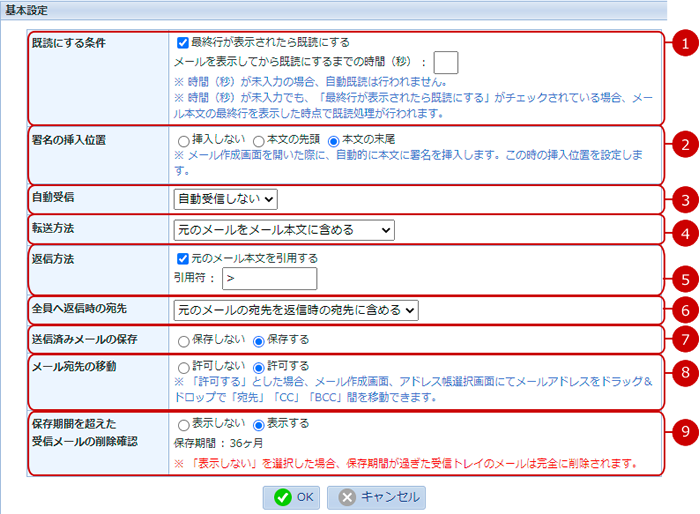700x514 pixels.
Task: Toggle 最終行が表示されたら既読にする checkbox
Action: tap(183, 43)
